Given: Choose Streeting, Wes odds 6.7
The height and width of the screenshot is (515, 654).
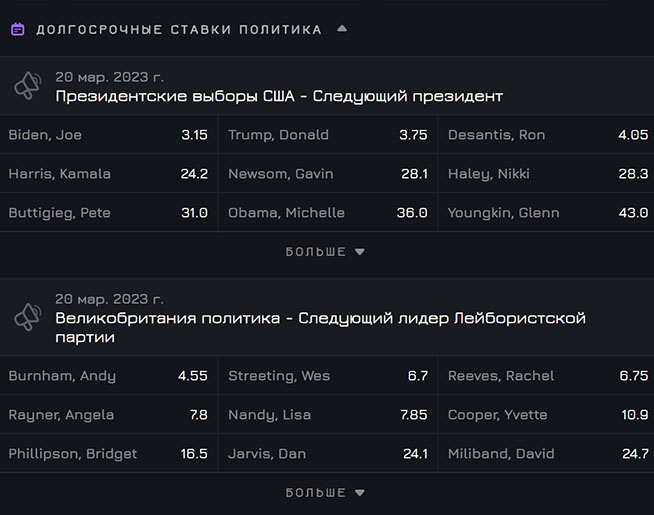Looking at the screenshot, I should click(327, 376).
